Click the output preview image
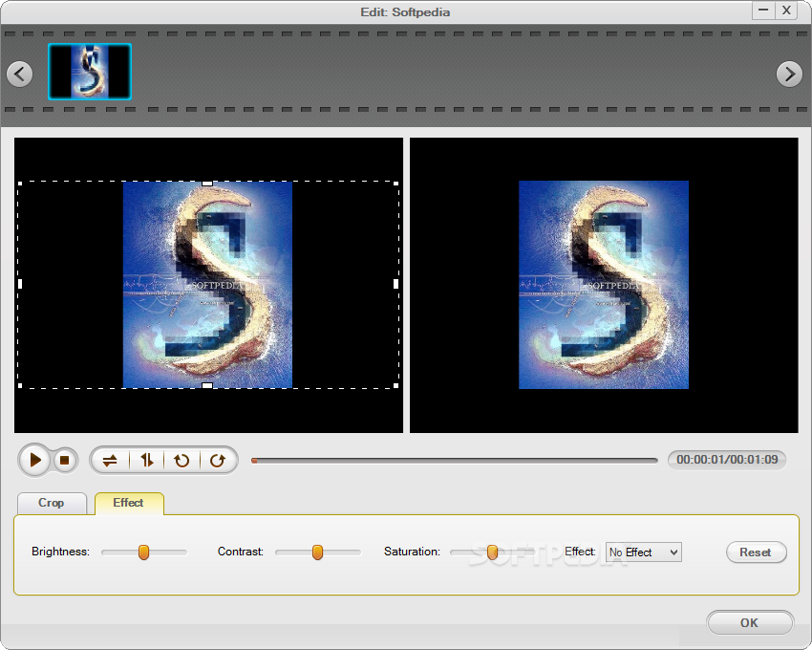Image resolution: width=812 pixels, height=650 pixels. coord(604,285)
